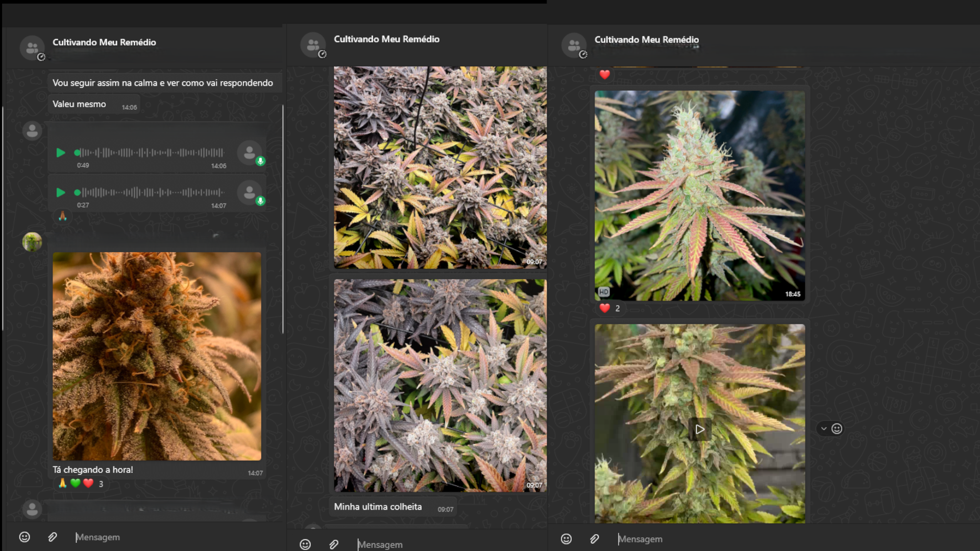Viewport: 980px width, 551px height.
Task: Open the Tá chegando a hora photo
Action: [157, 356]
